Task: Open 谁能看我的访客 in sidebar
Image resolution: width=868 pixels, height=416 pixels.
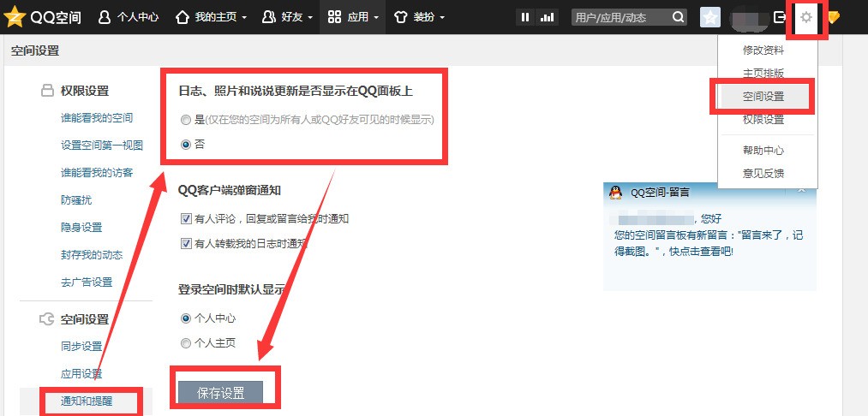Action: click(x=97, y=173)
